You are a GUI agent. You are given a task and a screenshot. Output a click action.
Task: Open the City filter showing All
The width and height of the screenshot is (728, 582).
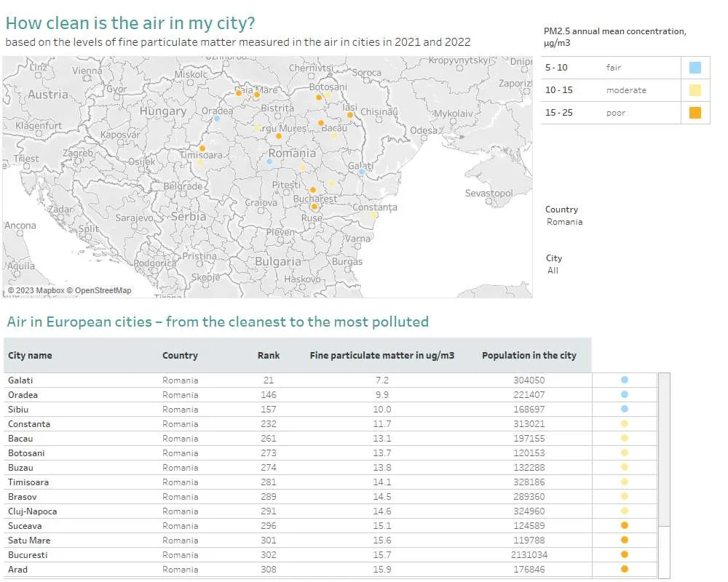coord(553,271)
